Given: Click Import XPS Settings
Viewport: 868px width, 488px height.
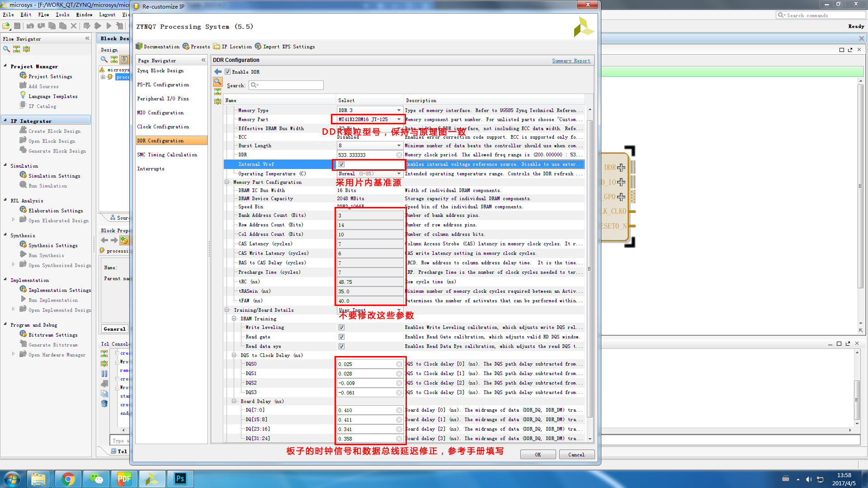Looking at the screenshot, I should [x=285, y=47].
